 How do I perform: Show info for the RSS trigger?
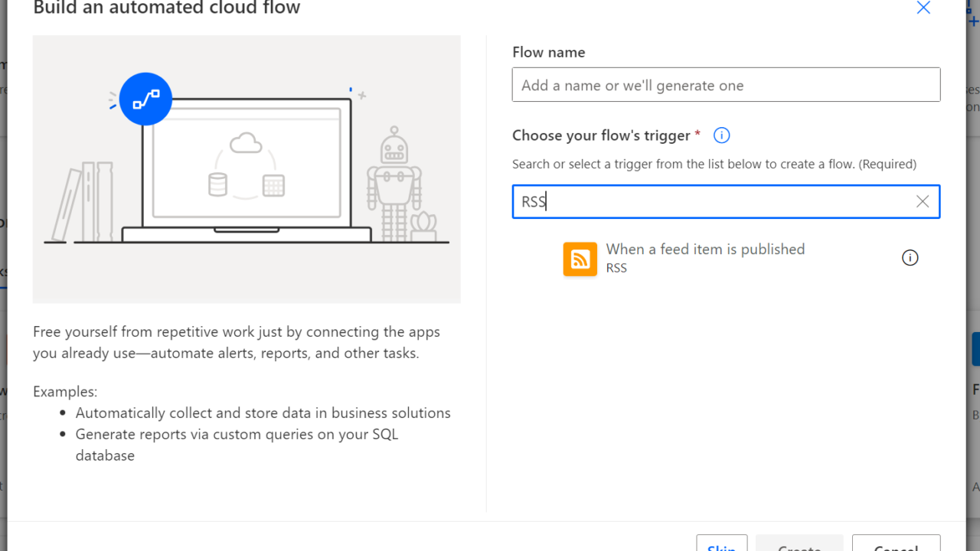point(909,258)
